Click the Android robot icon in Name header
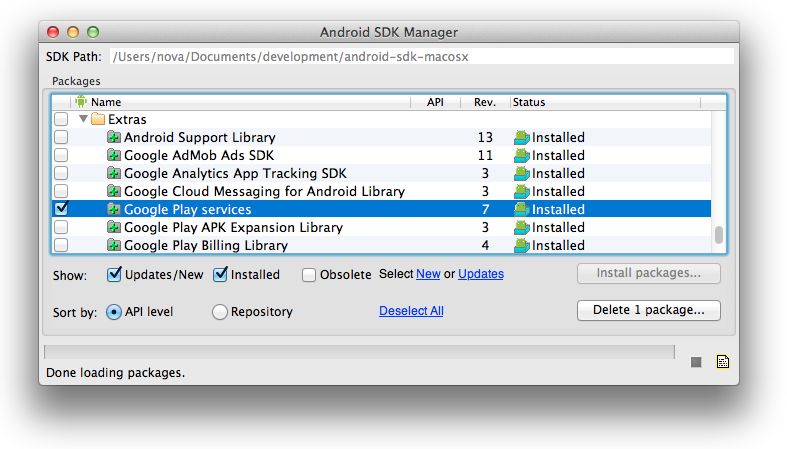 (81, 102)
